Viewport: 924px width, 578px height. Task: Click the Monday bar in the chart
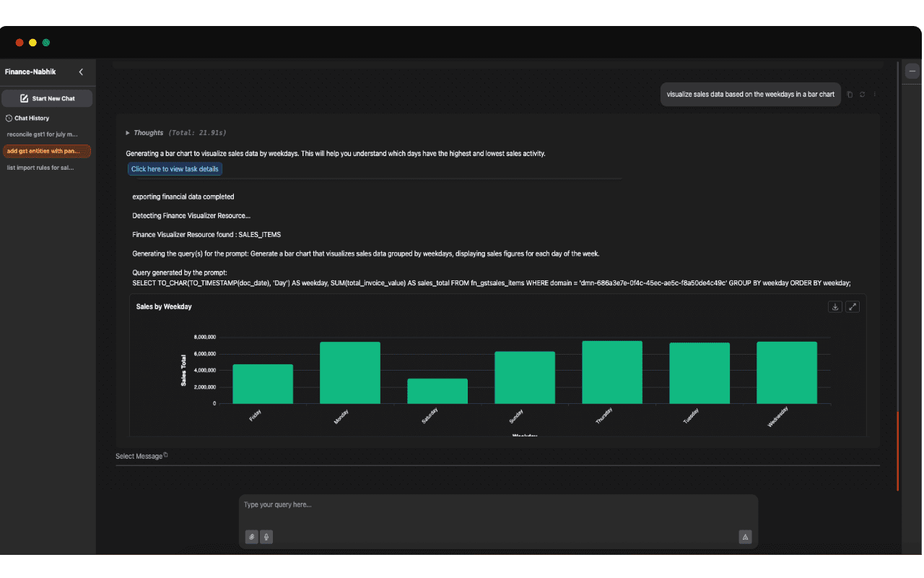click(350, 373)
